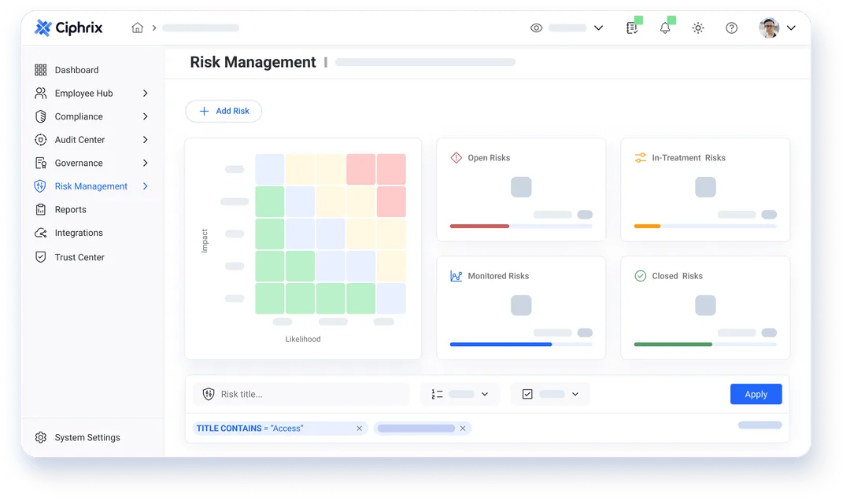Click the Risk Management shield icon in sidebar

[x=40, y=186]
